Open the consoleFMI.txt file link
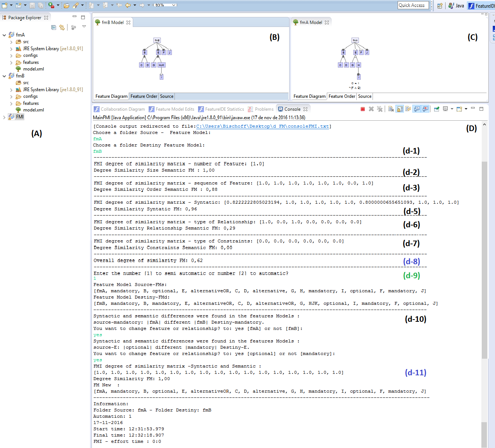The width and height of the screenshot is (495, 448). point(263,126)
